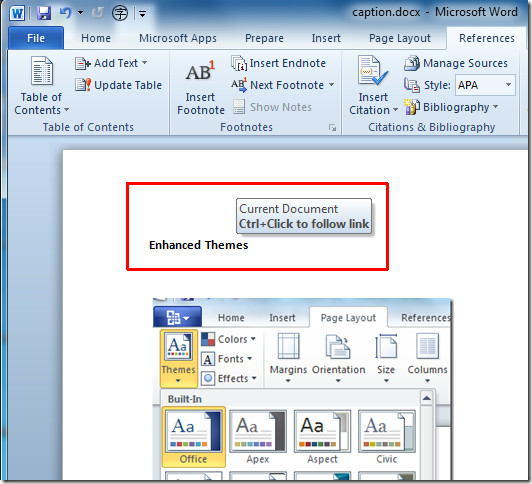The width and height of the screenshot is (532, 484).
Task: Click the Margins icon in the embedded image
Action: click(x=288, y=347)
